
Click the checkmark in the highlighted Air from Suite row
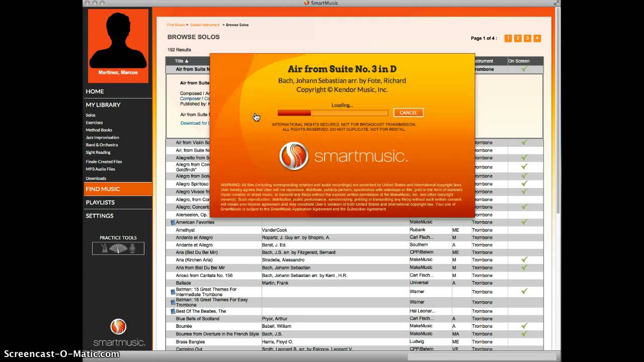point(524,69)
